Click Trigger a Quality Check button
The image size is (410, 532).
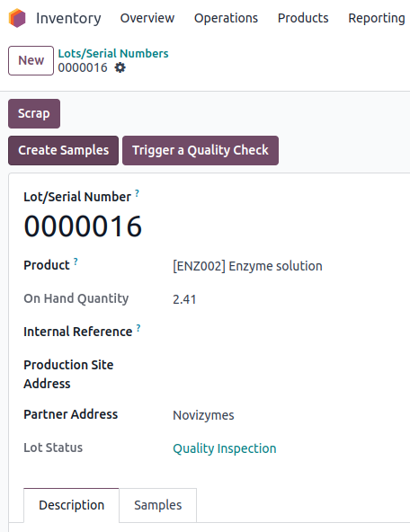coord(201,151)
